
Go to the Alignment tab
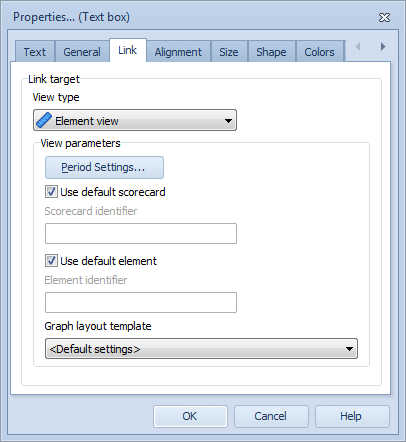tap(178, 52)
